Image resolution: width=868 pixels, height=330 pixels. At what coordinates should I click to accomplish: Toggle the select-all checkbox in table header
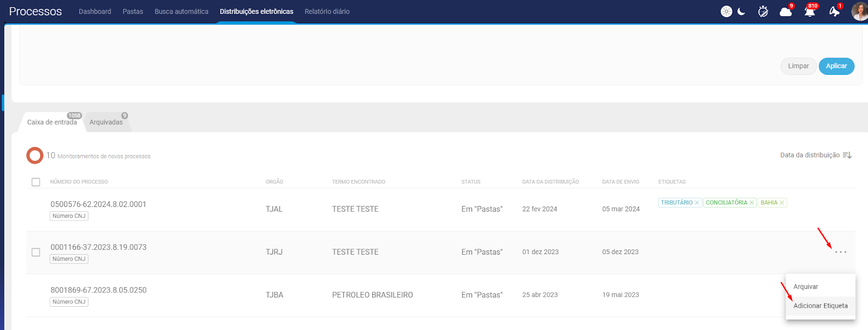pyautogui.click(x=36, y=182)
